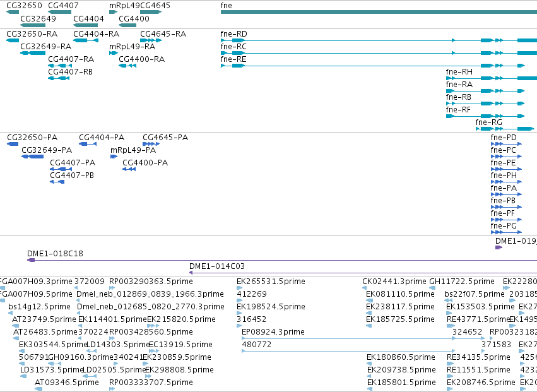The width and height of the screenshot is (537, 392).
Task: Open the fne-PC protein label
Action: click(x=503, y=150)
